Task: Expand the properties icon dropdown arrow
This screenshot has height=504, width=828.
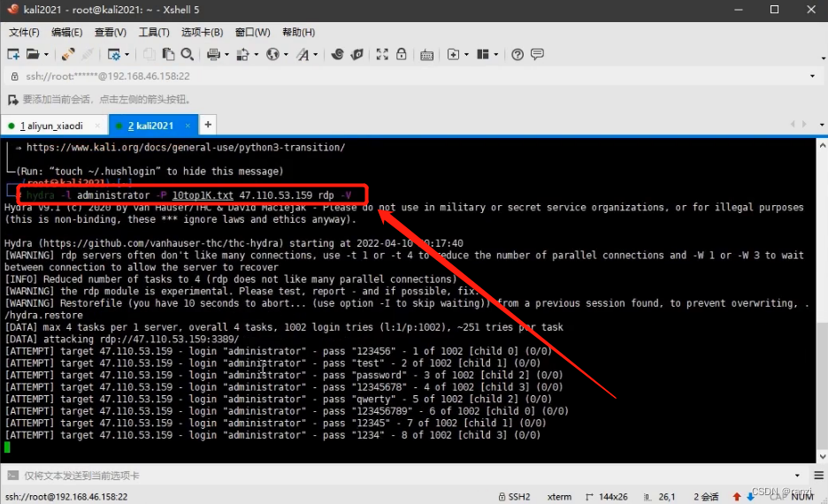Action: 127,54
